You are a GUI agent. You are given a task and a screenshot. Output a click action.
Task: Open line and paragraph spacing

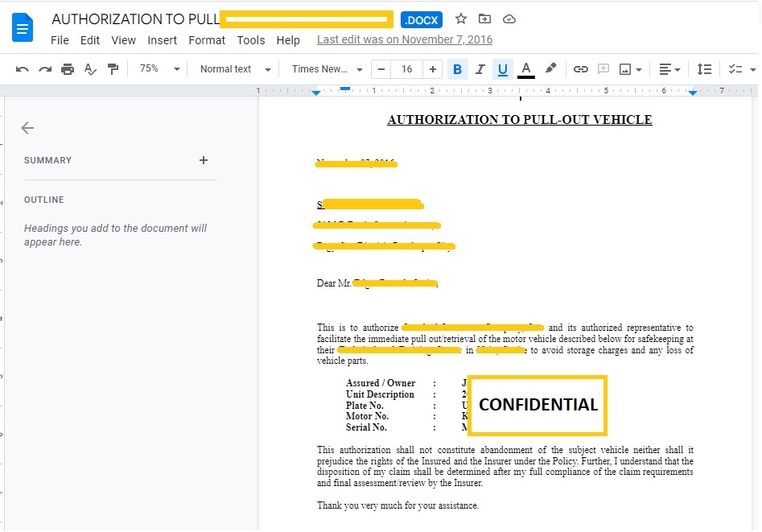pyautogui.click(x=704, y=69)
